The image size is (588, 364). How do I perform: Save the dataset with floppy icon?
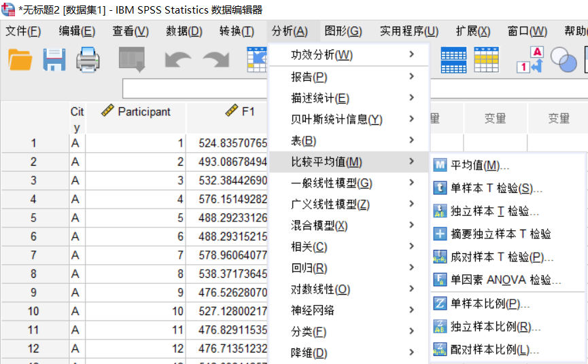[54, 60]
